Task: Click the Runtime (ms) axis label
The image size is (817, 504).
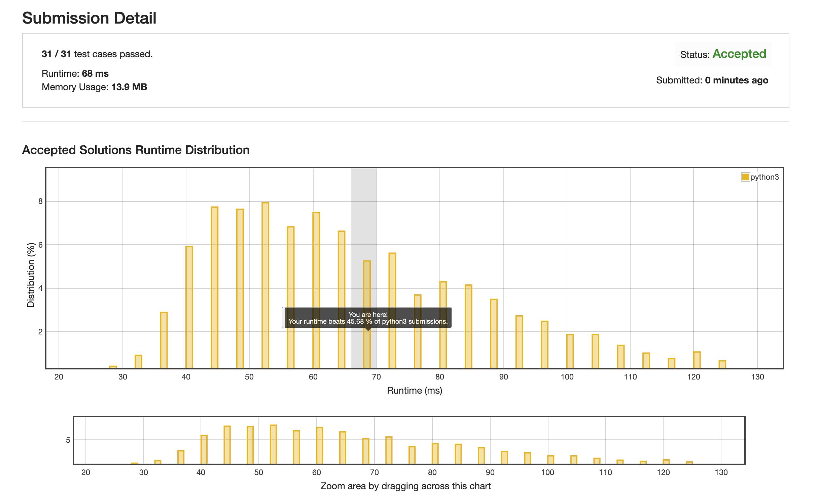Action: pyautogui.click(x=414, y=390)
